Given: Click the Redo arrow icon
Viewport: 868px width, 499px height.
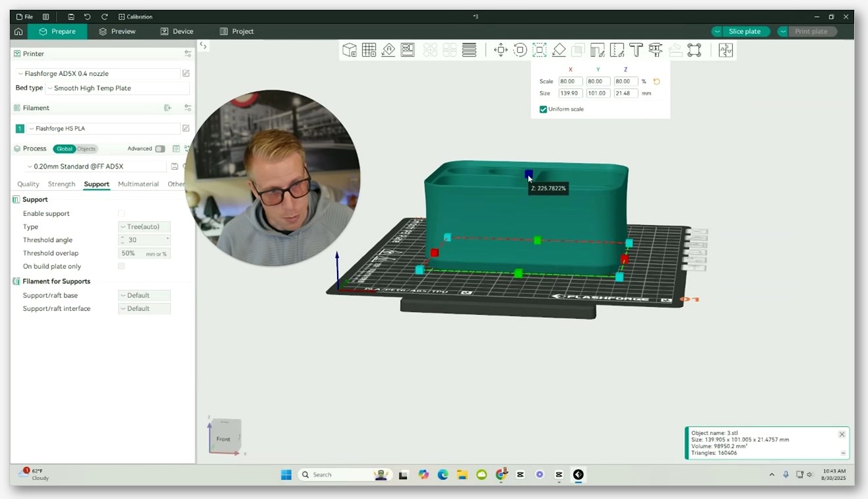Looking at the screenshot, I should [104, 17].
